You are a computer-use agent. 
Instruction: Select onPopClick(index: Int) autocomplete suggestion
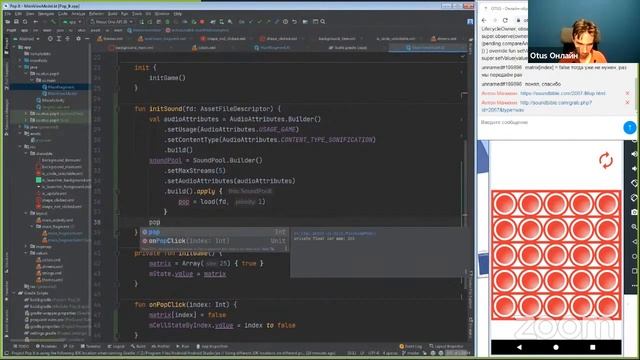214,241
